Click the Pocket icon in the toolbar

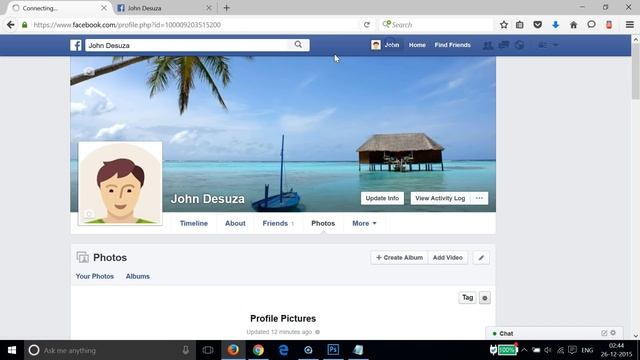[538, 25]
